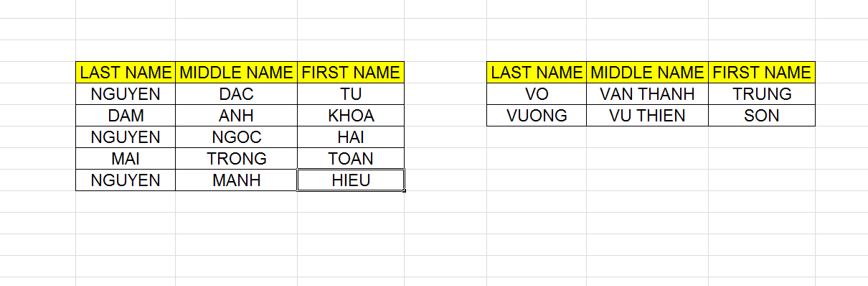Click the VO cell in right table
Viewport: 868px width, 286px height.
pos(537,94)
